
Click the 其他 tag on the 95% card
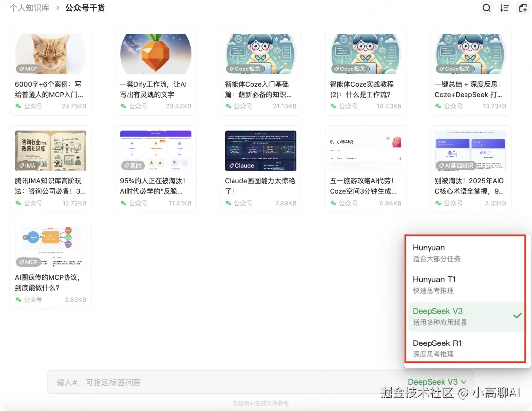click(x=133, y=165)
